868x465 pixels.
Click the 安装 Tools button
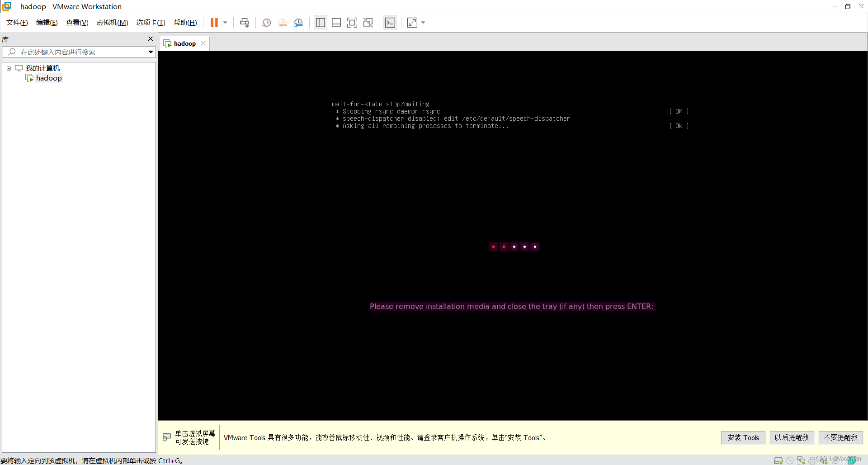[x=743, y=437]
